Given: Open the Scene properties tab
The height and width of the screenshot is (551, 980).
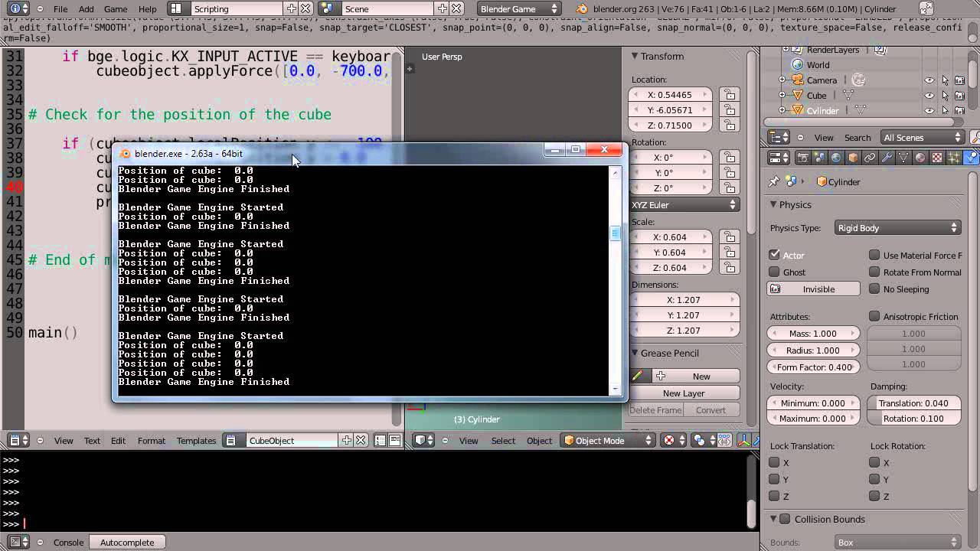Looking at the screenshot, I should (x=819, y=158).
